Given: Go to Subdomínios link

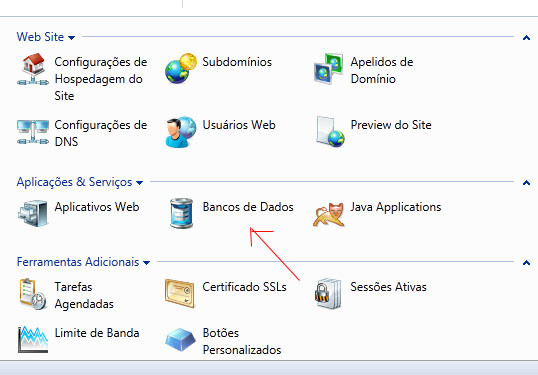Looking at the screenshot, I should pos(237,62).
